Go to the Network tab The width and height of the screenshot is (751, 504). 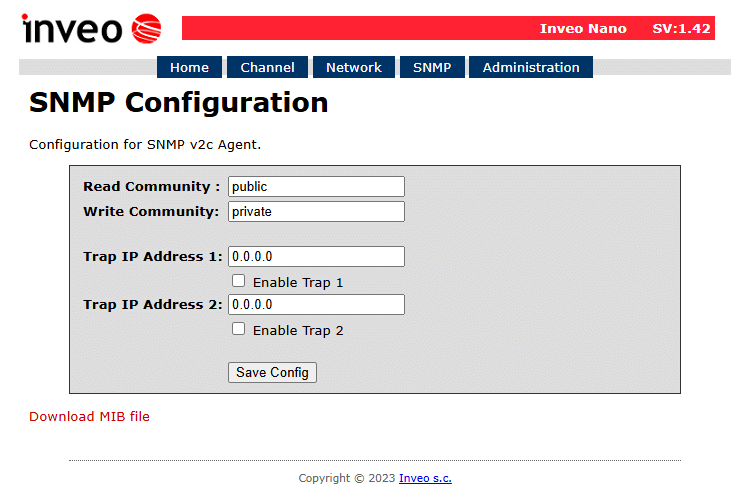[353, 67]
